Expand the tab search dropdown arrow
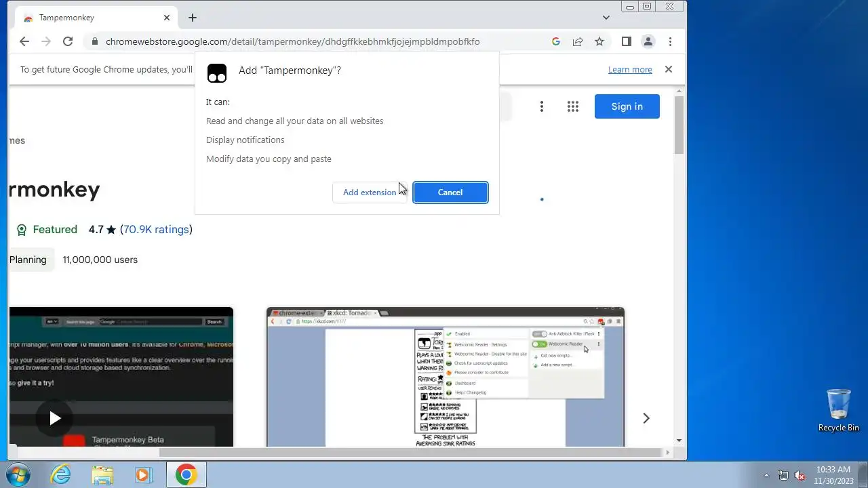The width and height of the screenshot is (868, 488). click(x=606, y=18)
